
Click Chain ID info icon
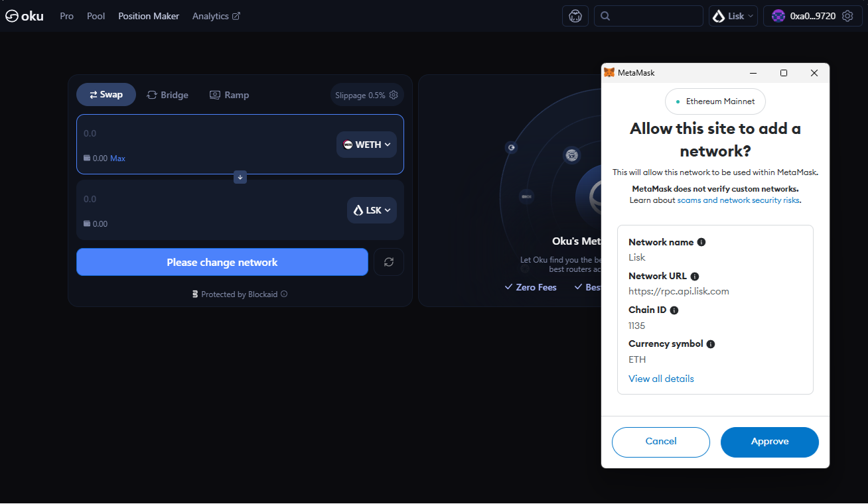pos(674,310)
